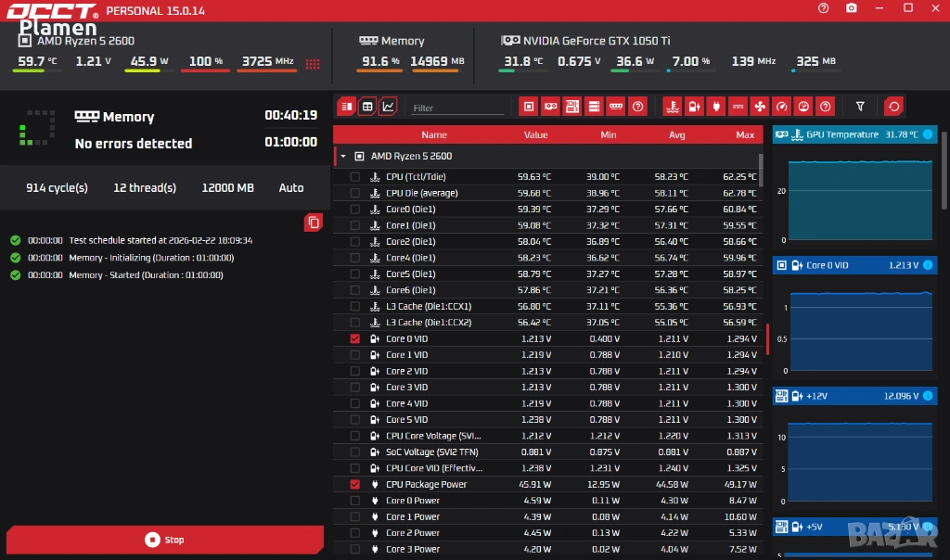The height and width of the screenshot is (560, 950).
Task: Click the sensor Filter text field
Action: tap(457, 108)
